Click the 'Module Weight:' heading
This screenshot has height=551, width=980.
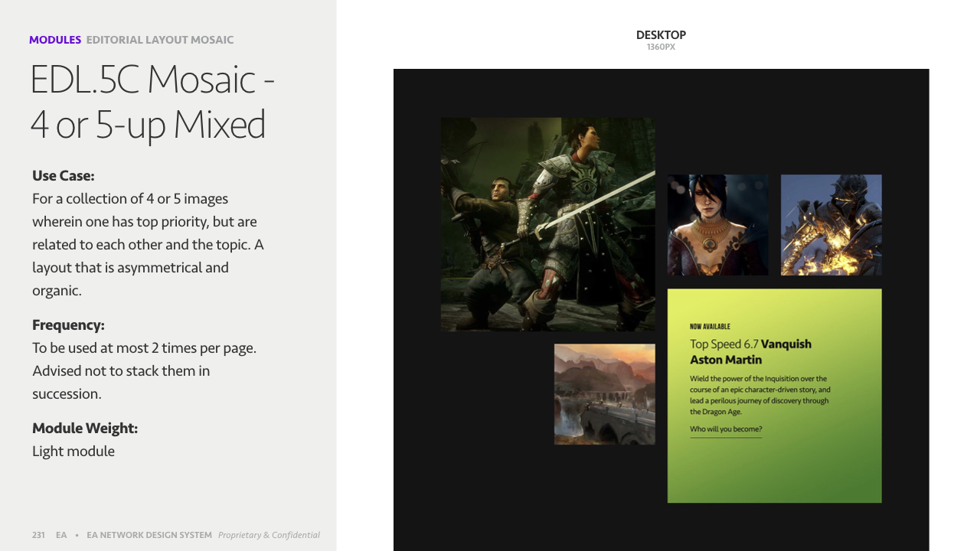point(85,428)
